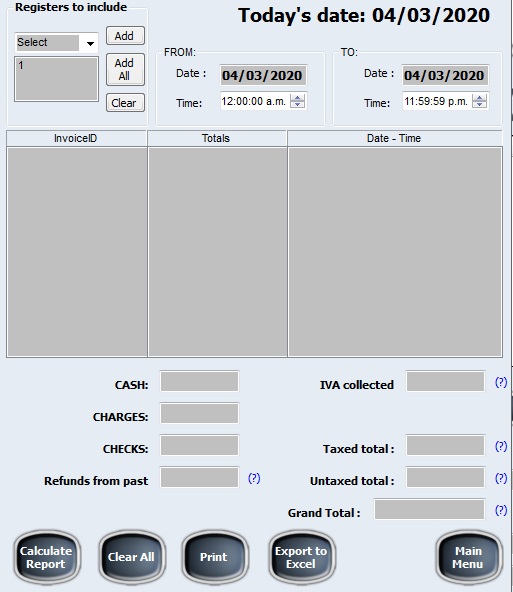The width and height of the screenshot is (513, 592).
Task: Increase the FROM time with the up arrow
Action: pyautogui.click(x=297, y=98)
